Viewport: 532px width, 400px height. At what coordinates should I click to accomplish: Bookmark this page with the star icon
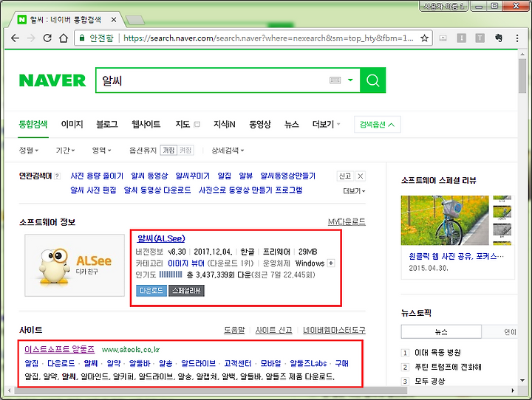(x=424, y=38)
